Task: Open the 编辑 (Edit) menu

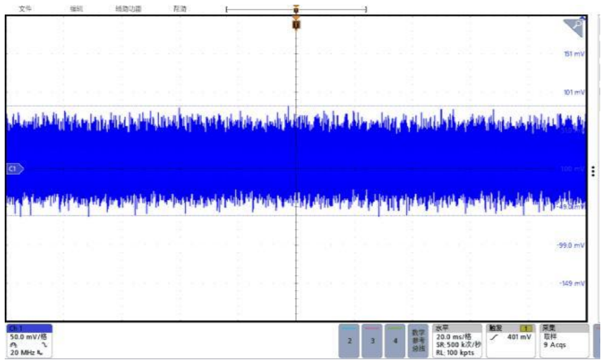Action: click(76, 8)
